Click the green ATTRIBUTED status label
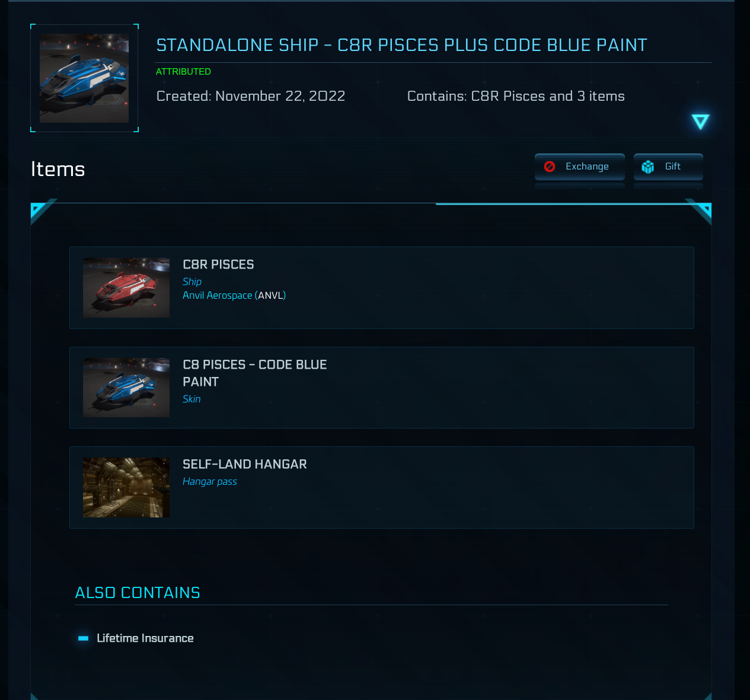The image size is (750, 700). point(183,72)
